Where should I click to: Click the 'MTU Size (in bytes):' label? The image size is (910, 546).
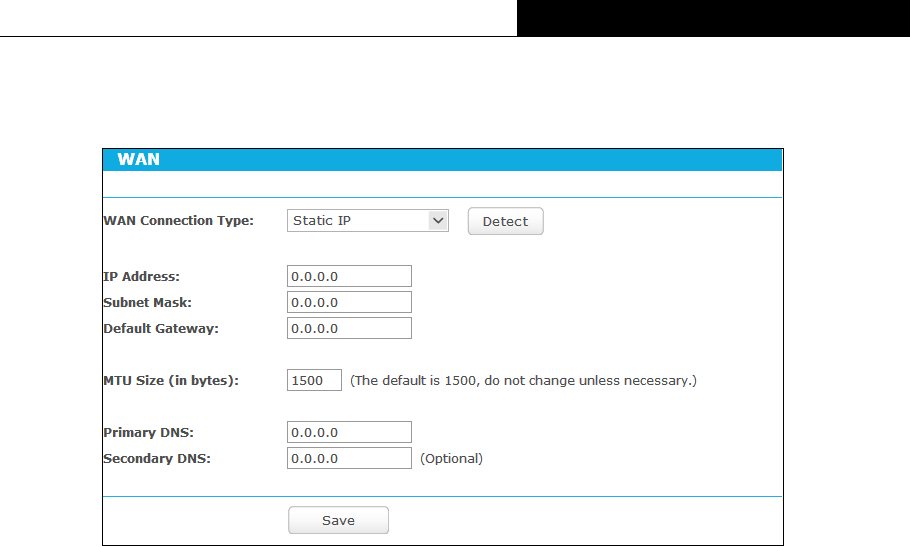[x=171, y=381]
